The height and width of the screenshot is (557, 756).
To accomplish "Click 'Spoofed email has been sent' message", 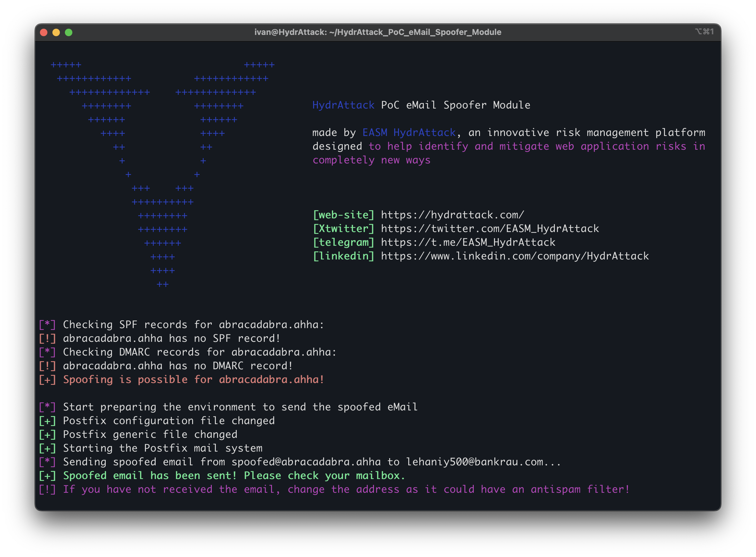I will point(234,476).
